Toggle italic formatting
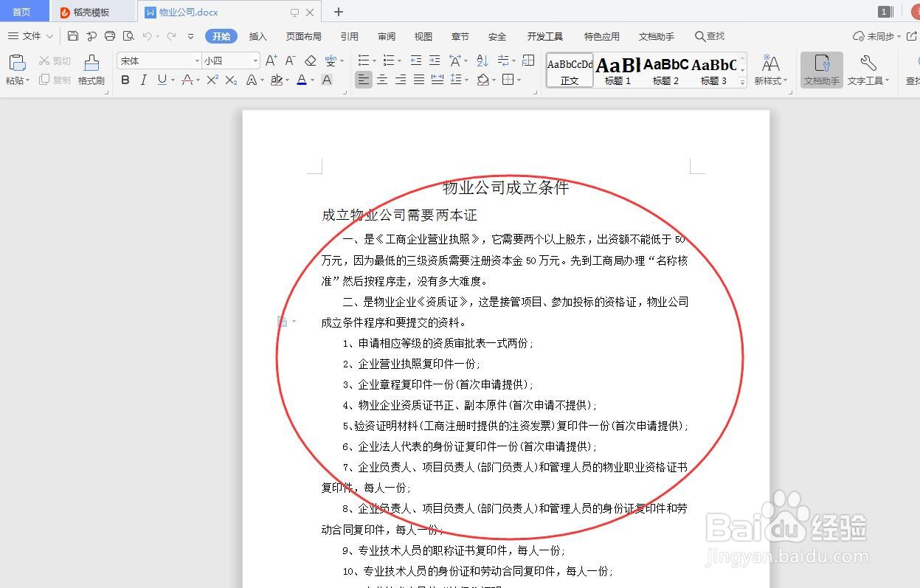 click(143, 80)
